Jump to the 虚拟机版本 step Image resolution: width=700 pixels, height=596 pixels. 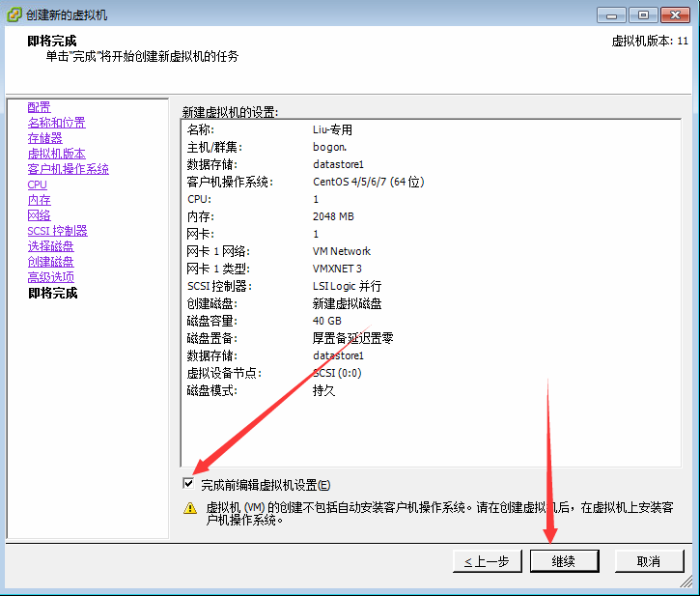point(56,154)
